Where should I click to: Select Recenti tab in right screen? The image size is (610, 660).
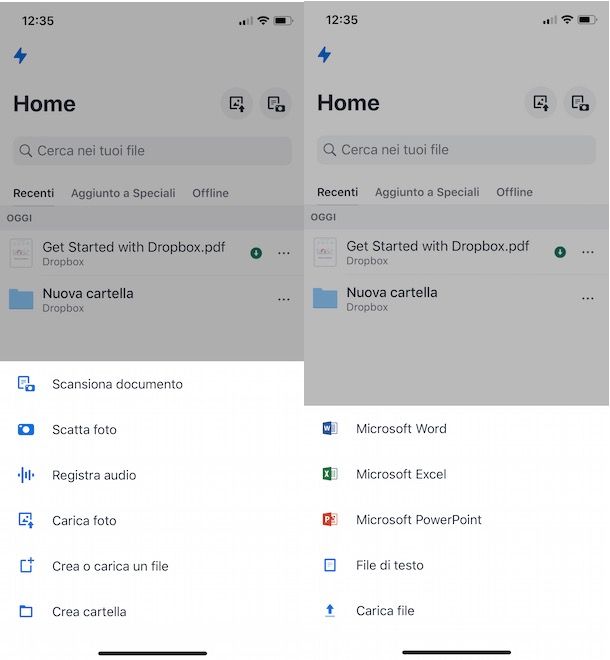click(x=338, y=192)
